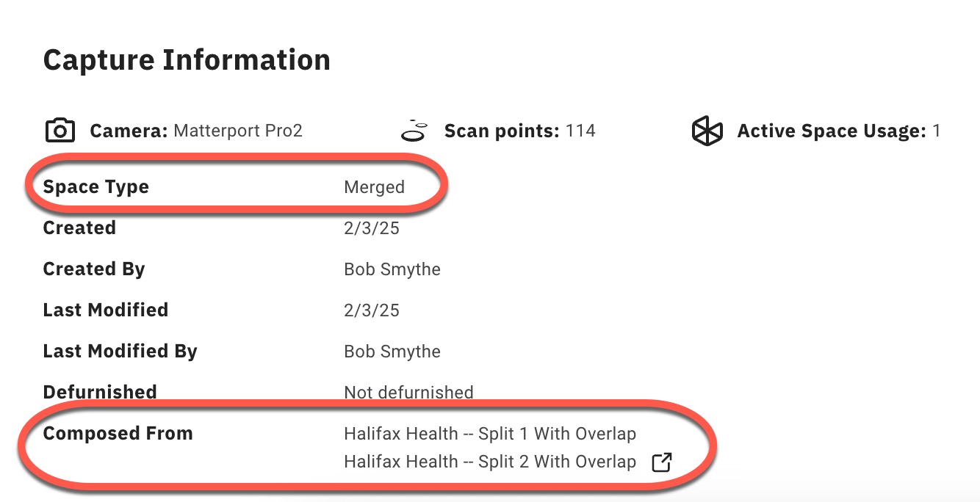Screen dimensions: 980x502
Task: Click the Space Type label
Action: click(96, 187)
